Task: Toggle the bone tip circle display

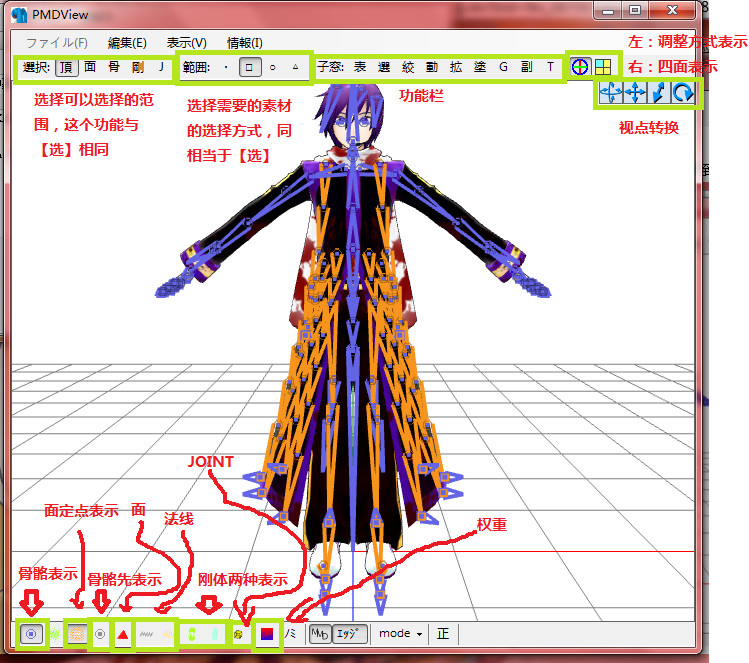Action: pos(100,634)
